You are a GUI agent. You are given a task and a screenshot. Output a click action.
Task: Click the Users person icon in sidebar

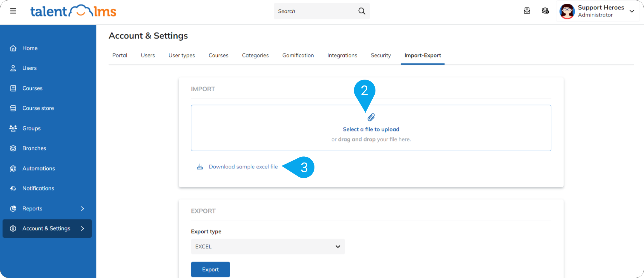pos(13,68)
